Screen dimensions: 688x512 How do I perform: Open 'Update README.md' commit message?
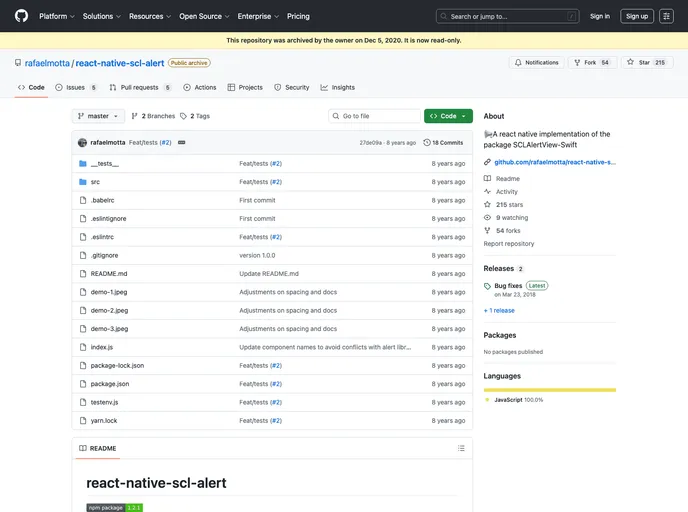(269, 274)
